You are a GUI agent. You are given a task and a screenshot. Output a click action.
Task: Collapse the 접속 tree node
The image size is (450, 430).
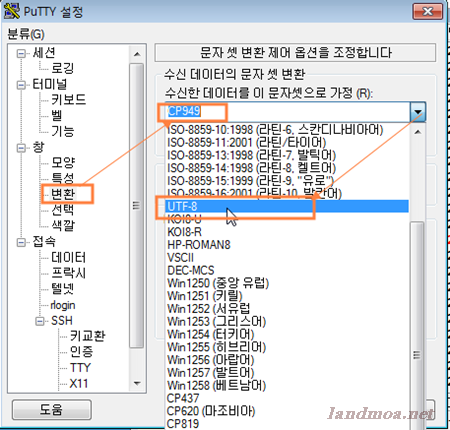[21, 242]
